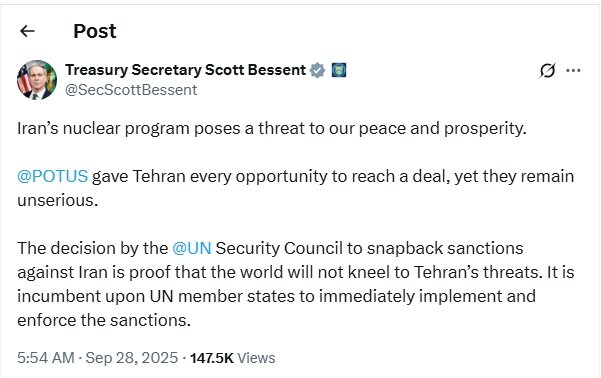This screenshot has height=378, width=601.
Task: Open the @POTUS mention link
Action: pos(53,176)
